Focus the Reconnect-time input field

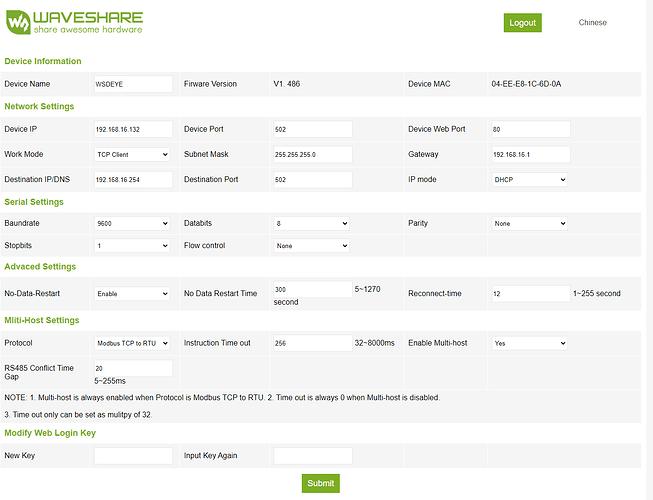pyautogui.click(x=530, y=294)
